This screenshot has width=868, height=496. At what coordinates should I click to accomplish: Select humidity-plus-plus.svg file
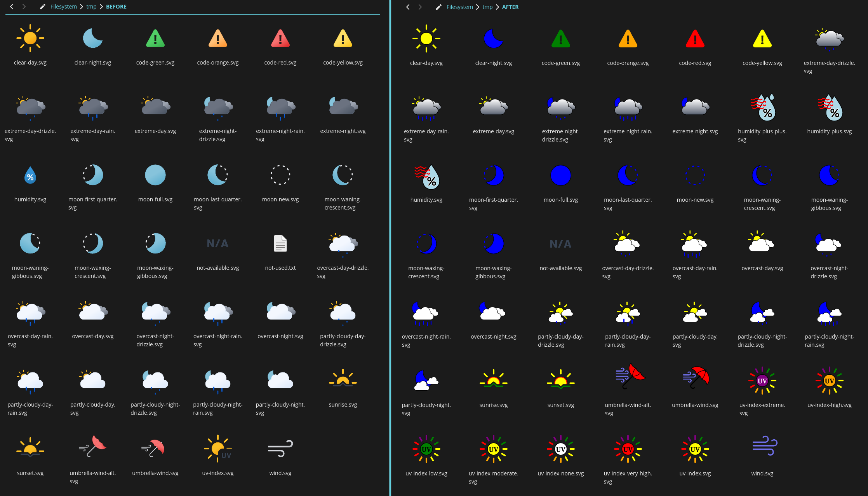pyautogui.click(x=762, y=108)
